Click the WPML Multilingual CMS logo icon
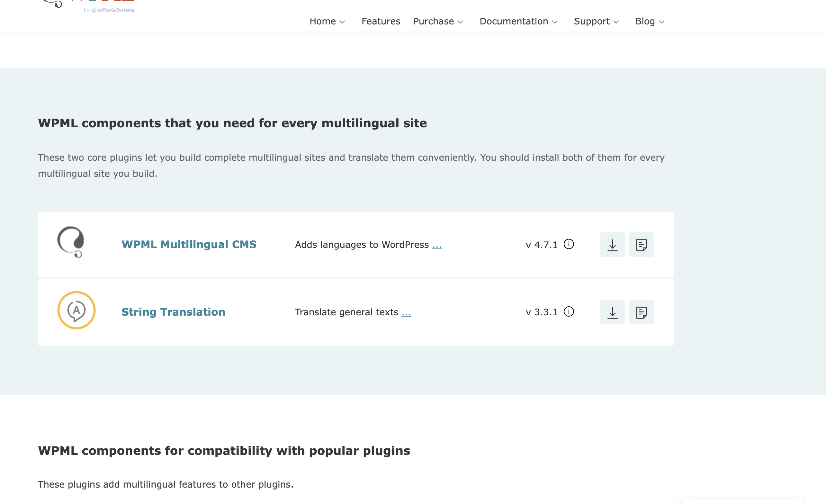This screenshot has width=826, height=504. click(71, 242)
